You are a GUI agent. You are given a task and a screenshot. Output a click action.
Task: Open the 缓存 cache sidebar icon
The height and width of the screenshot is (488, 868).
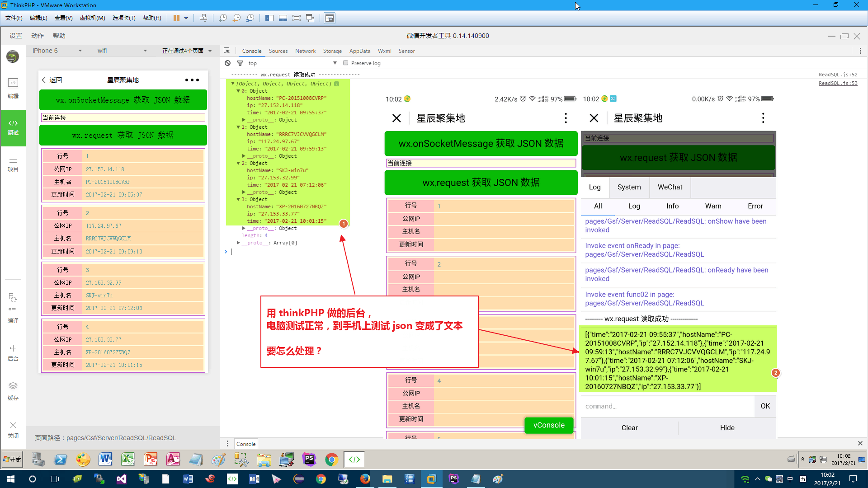(x=13, y=391)
